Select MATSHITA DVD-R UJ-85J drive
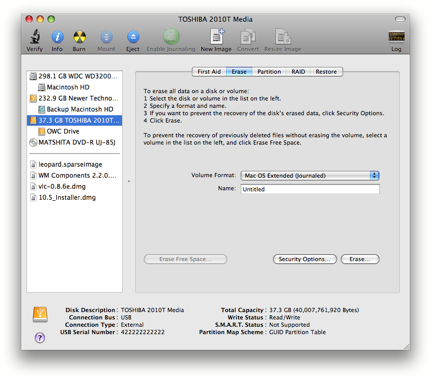This screenshot has height=379, width=431. (x=75, y=143)
